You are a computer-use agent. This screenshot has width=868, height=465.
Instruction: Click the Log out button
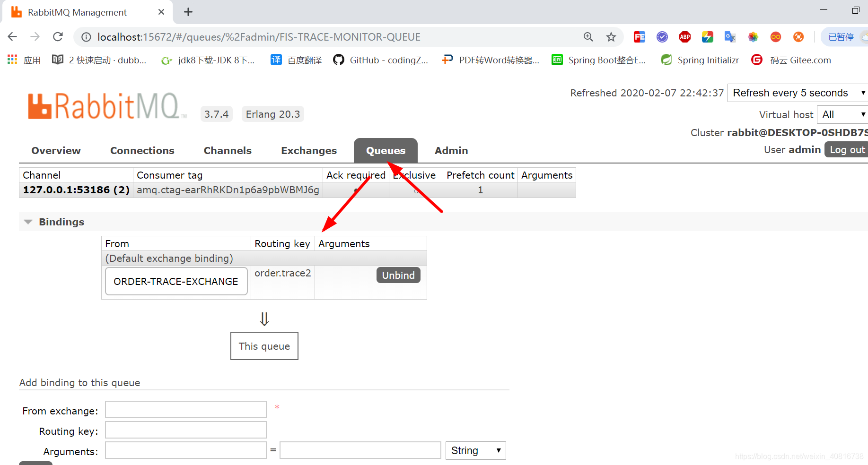click(847, 149)
